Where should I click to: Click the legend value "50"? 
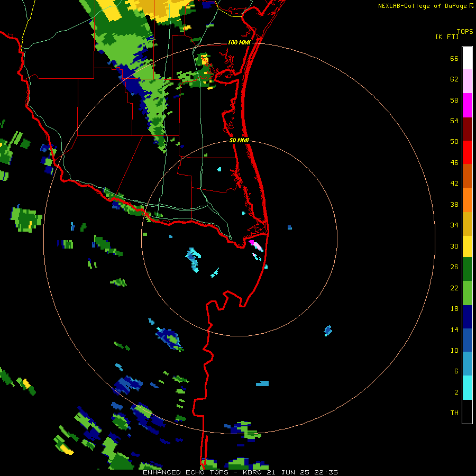click(454, 141)
